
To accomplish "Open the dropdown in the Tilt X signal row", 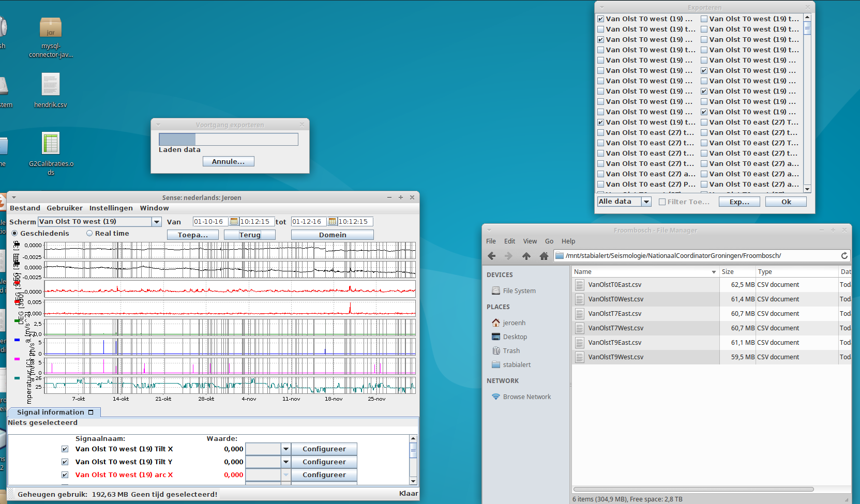I will [285, 449].
